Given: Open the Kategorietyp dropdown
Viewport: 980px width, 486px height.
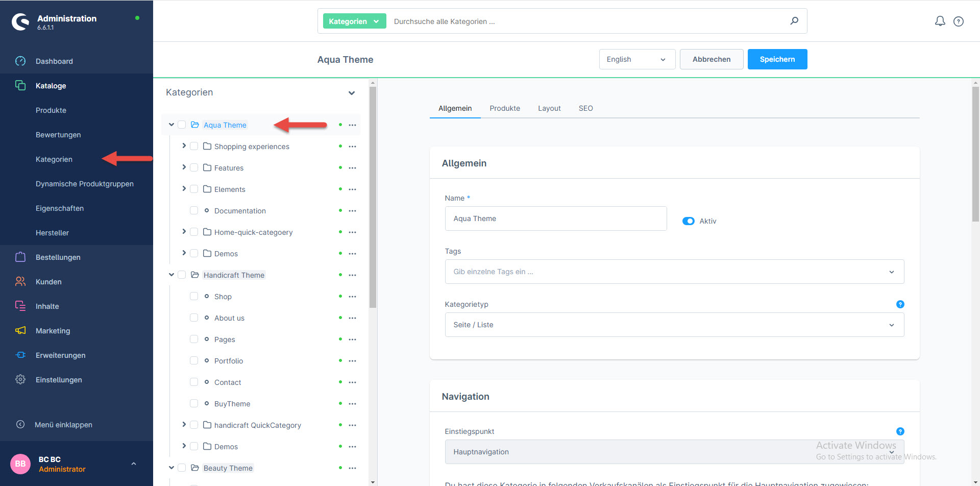Looking at the screenshot, I should pyautogui.click(x=674, y=325).
